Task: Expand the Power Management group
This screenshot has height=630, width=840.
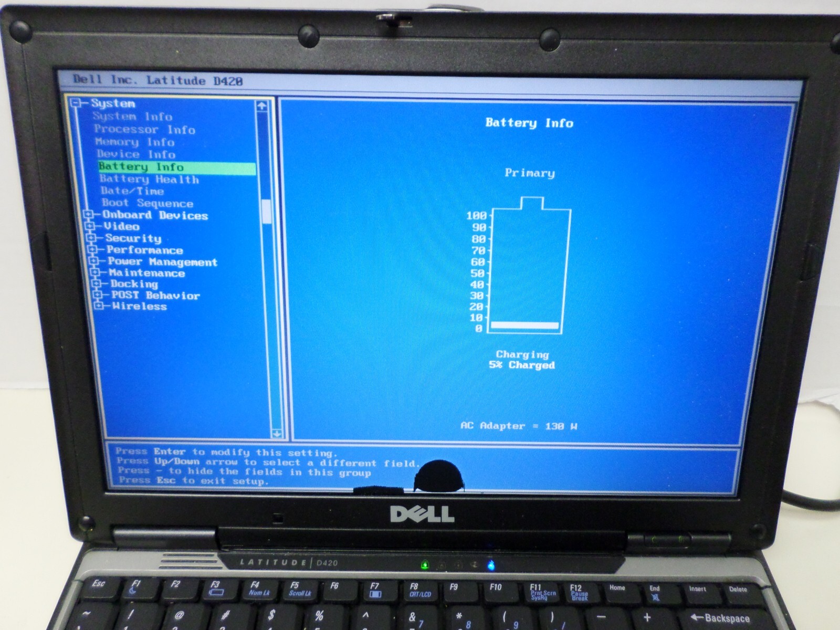Action: [93, 261]
